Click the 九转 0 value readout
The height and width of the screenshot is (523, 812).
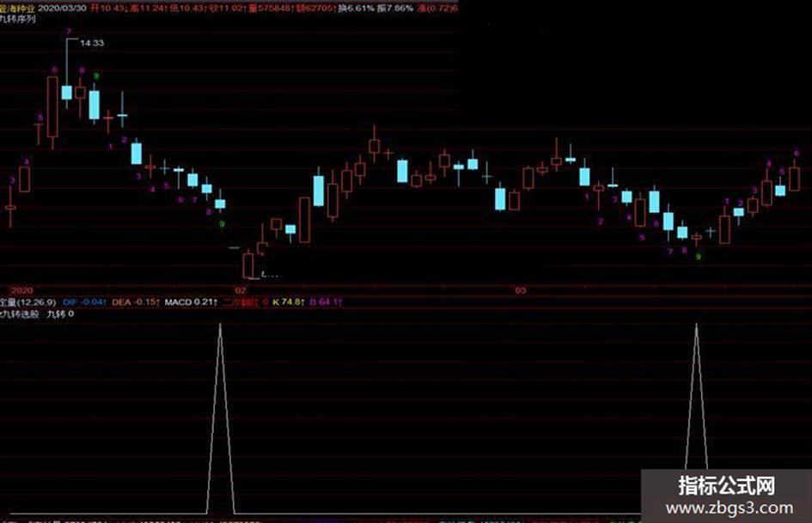(x=61, y=313)
